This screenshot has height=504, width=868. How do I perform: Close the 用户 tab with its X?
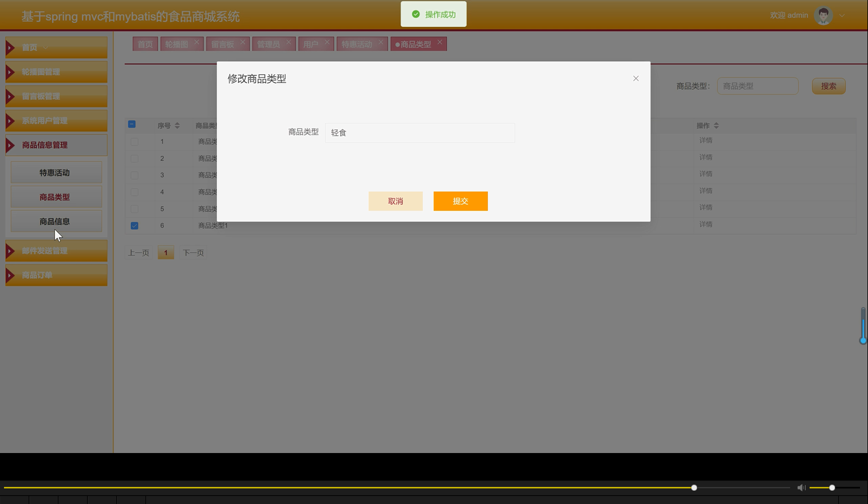click(327, 42)
